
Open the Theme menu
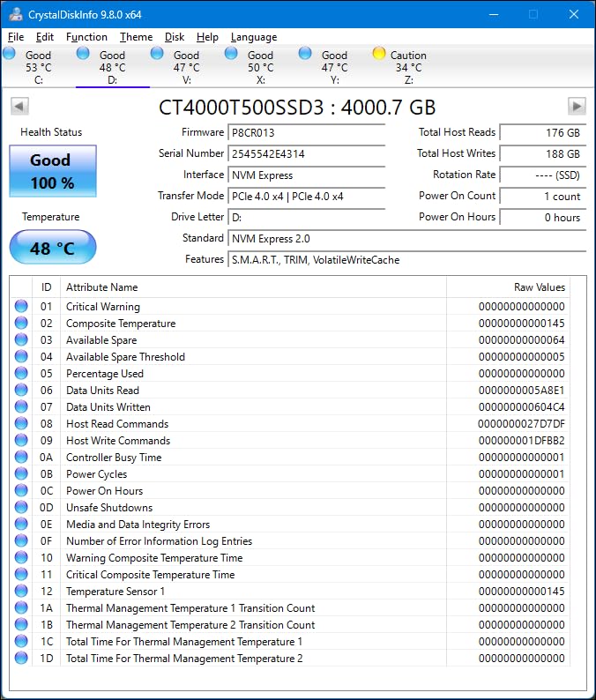(136, 37)
